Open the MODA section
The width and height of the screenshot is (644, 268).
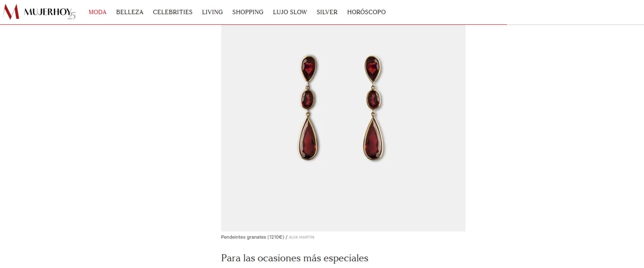coord(97,12)
